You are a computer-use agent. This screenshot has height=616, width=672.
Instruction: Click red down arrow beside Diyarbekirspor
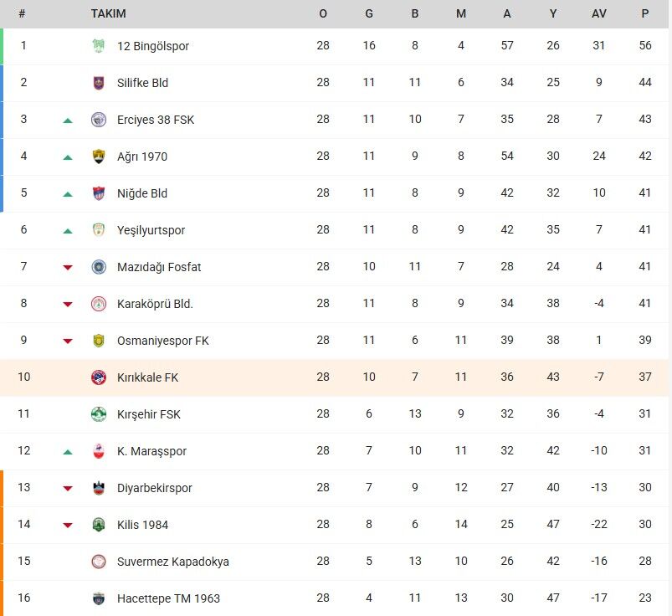coord(68,489)
